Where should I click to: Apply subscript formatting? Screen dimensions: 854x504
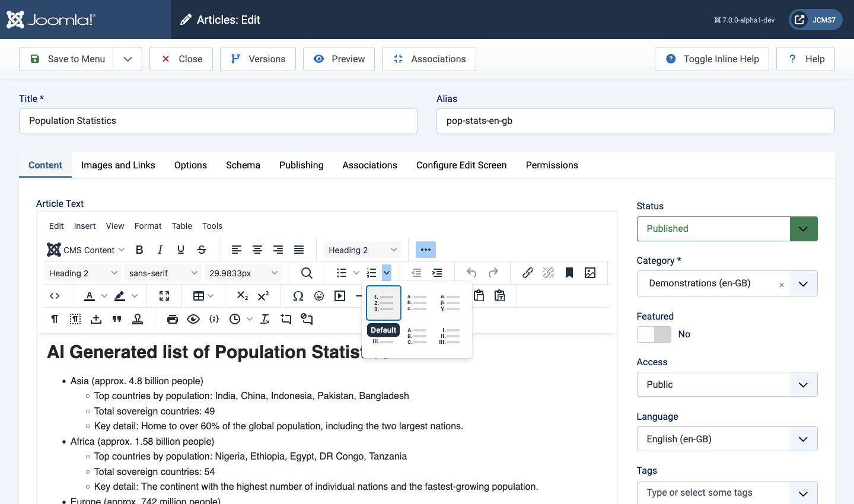click(x=243, y=296)
